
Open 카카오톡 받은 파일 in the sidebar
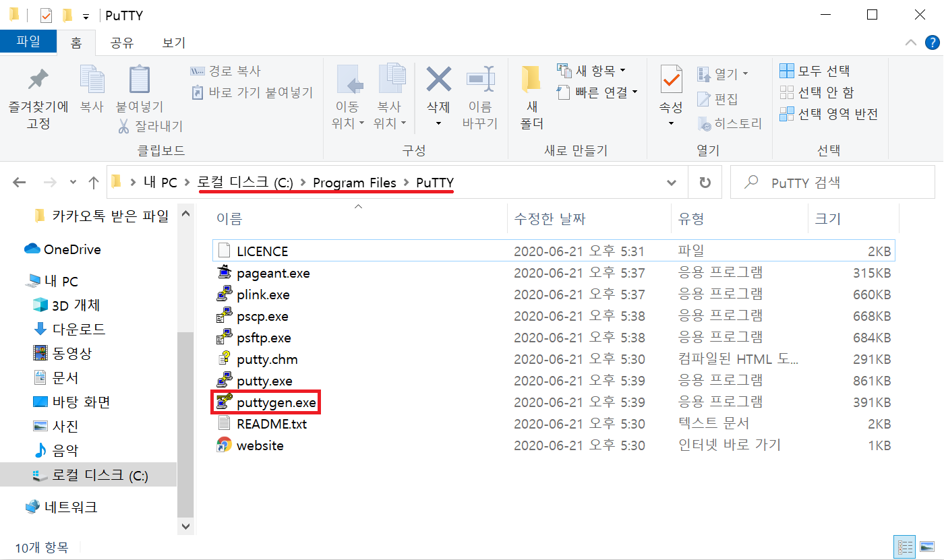(101, 216)
